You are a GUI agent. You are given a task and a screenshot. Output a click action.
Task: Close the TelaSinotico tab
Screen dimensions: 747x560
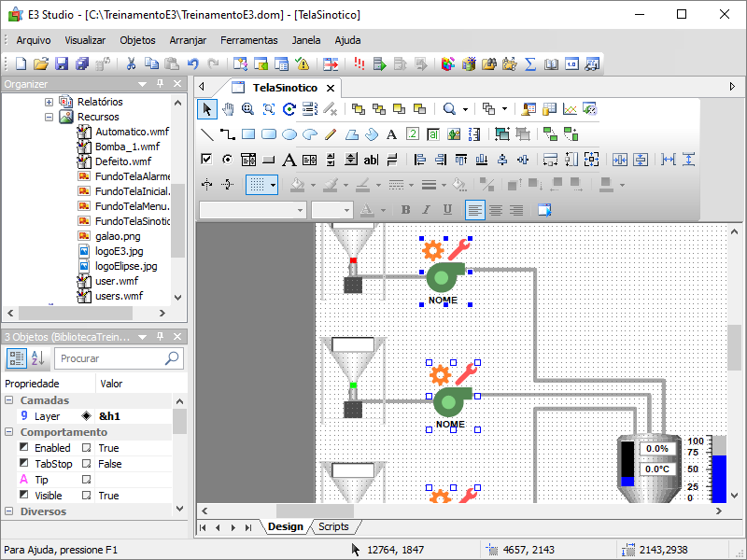331,88
